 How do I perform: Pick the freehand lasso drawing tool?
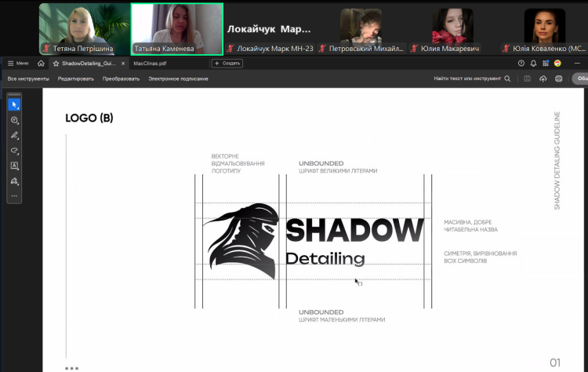(x=14, y=150)
